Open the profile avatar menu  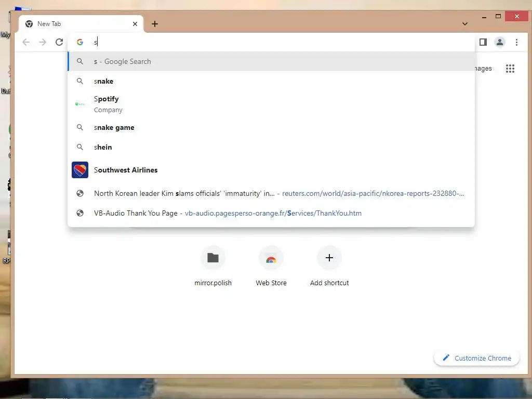[499, 42]
